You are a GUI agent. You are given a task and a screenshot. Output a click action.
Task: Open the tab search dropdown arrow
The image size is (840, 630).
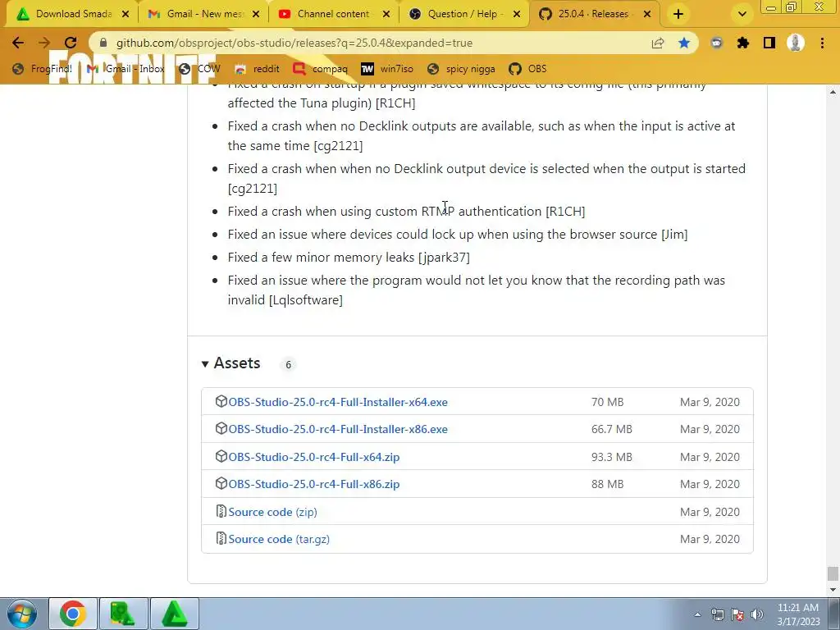pyautogui.click(x=742, y=14)
